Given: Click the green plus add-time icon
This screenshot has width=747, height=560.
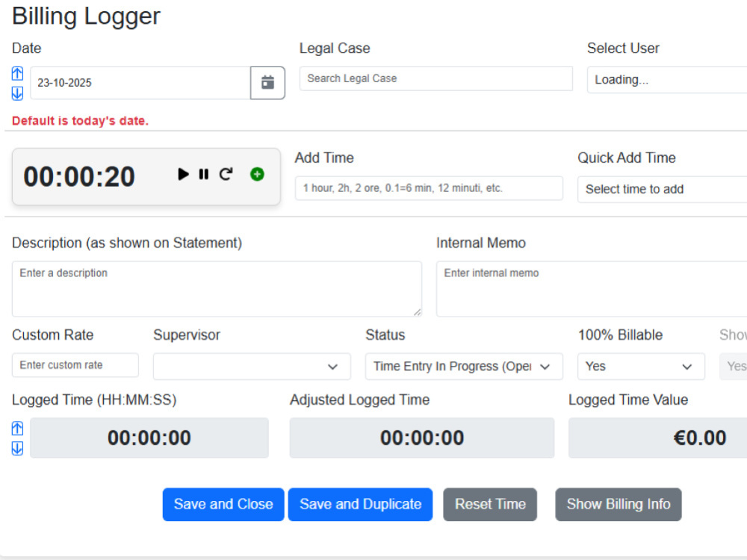Looking at the screenshot, I should 257,174.
